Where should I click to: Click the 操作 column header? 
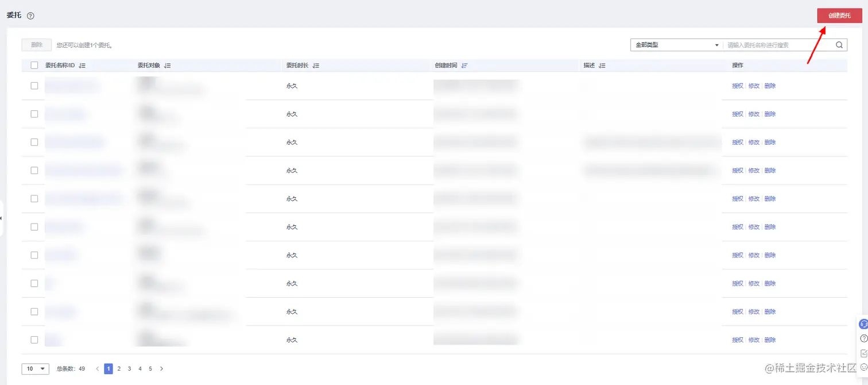[738, 66]
